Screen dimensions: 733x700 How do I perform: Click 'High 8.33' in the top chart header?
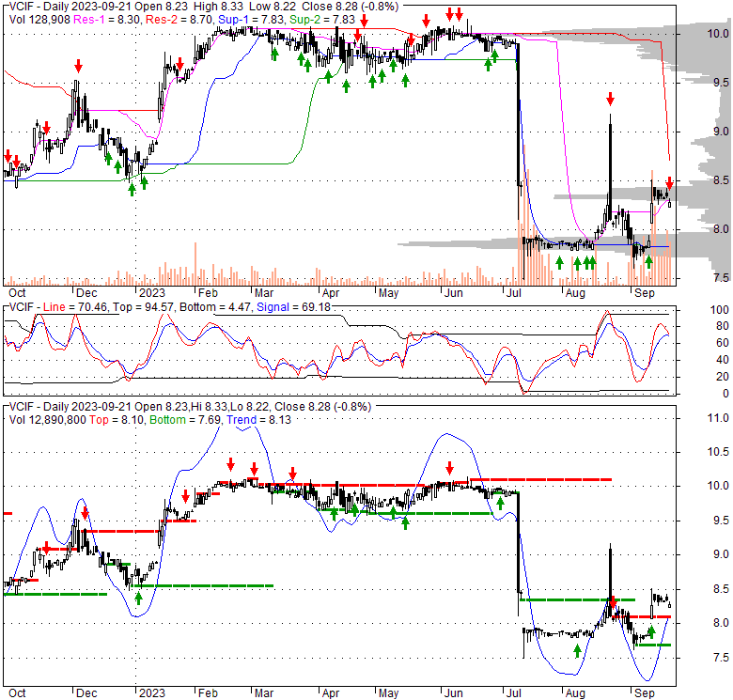(x=219, y=7)
